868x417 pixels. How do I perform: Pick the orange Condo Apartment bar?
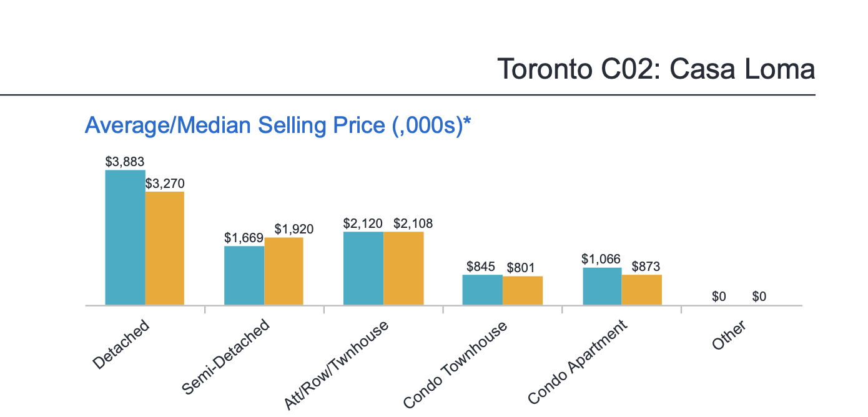(641, 290)
